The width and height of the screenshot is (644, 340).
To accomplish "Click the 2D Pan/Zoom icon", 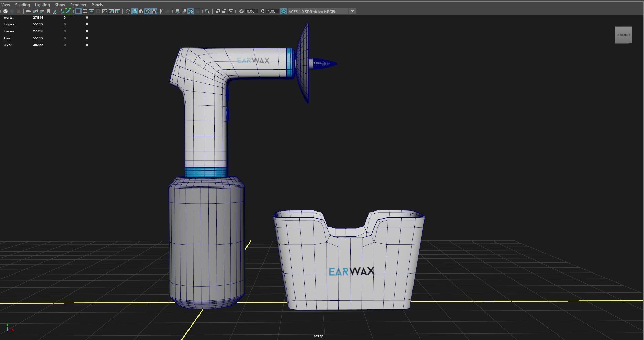I will (62, 11).
